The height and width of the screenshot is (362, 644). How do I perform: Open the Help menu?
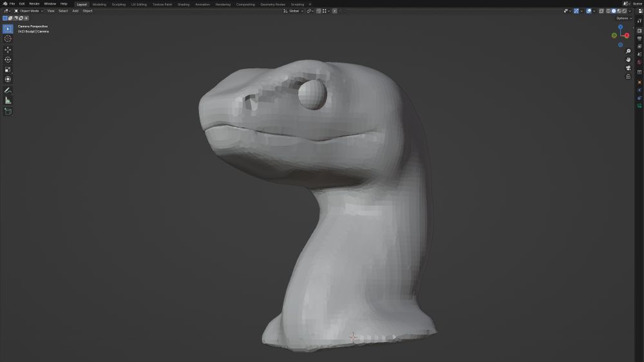point(64,4)
